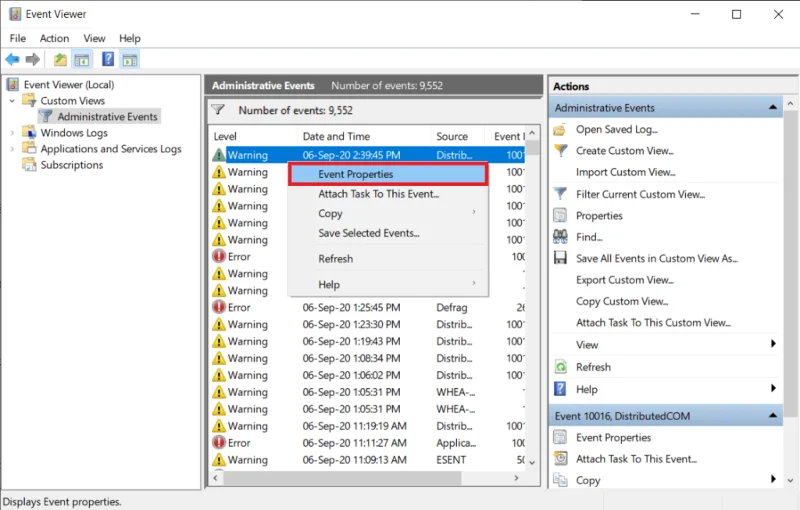Click the red Error icon at 1:25:45 PM
The image size is (800, 510).
(x=219, y=307)
